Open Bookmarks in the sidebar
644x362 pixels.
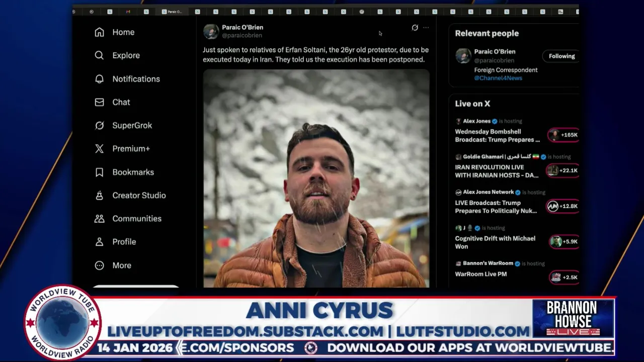pyautogui.click(x=124, y=172)
